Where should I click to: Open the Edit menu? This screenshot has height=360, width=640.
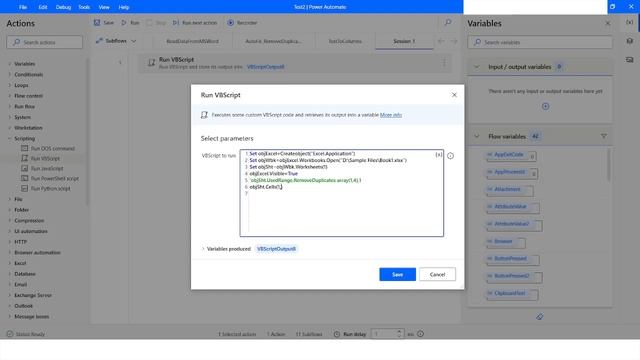(x=43, y=7)
